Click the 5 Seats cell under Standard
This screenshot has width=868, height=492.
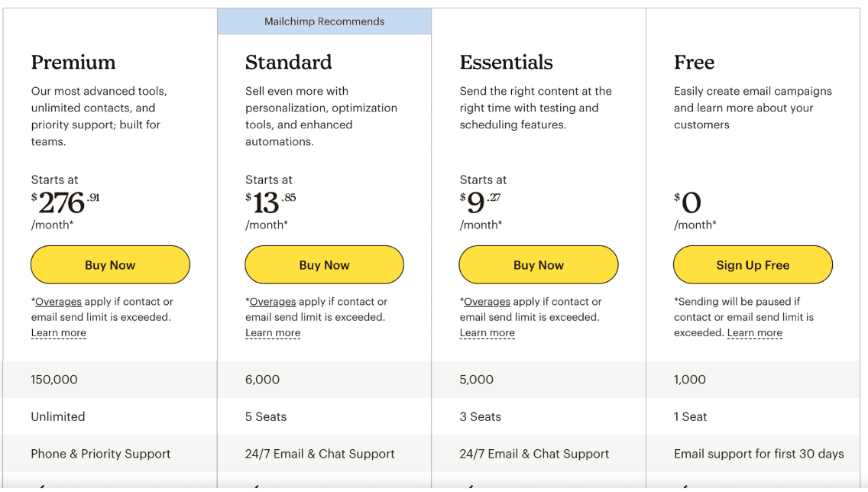coord(325,416)
